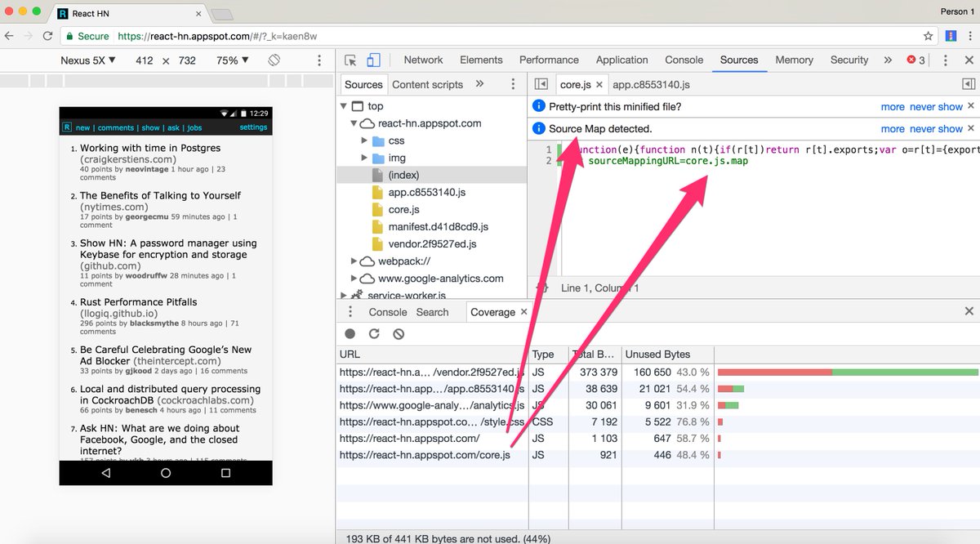Screen dimensions: 980x544
Task: Close the core.js editor tab
Action: point(599,85)
